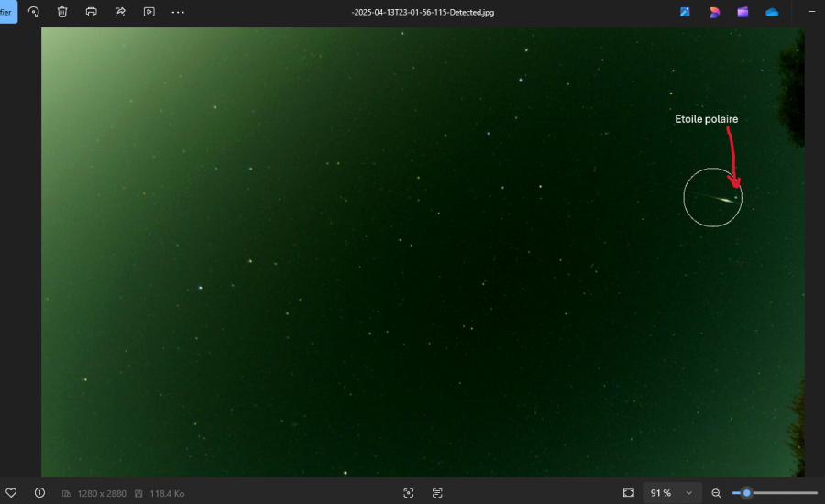The width and height of the screenshot is (825, 504).
Task: Open the OneDrive cloud icon
Action: click(771, 12)
